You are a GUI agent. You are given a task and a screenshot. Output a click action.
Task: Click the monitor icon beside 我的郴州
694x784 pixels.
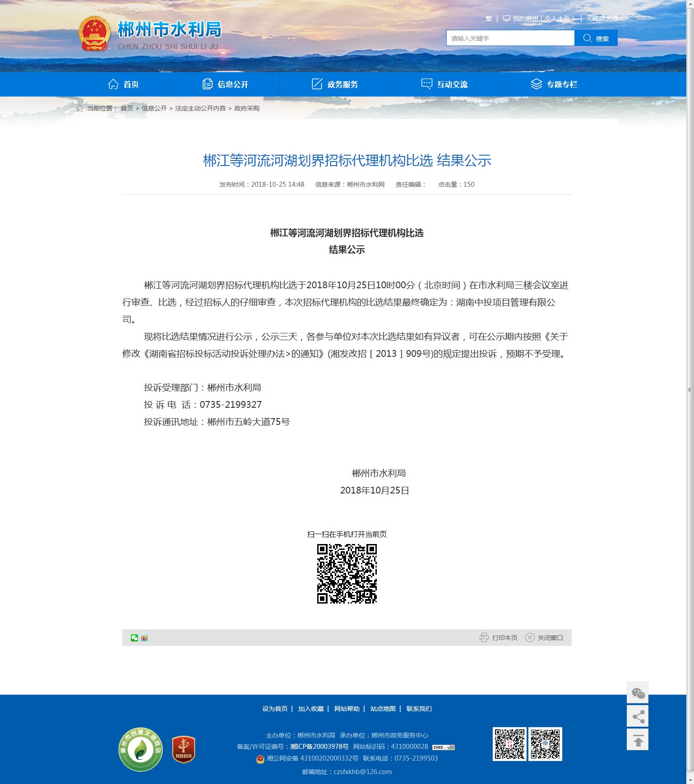point(507,18)
